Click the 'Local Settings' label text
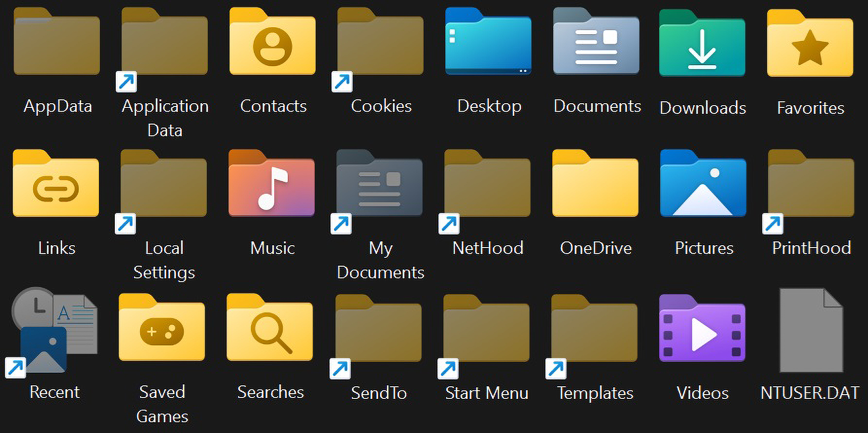Viewport: 868px width, 433px height. [x=164, y=260]
